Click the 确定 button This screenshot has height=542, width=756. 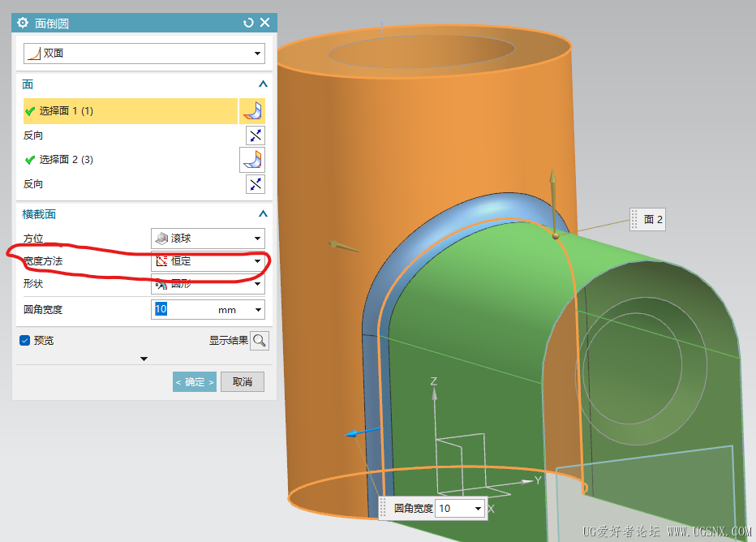tap(195, 382)
